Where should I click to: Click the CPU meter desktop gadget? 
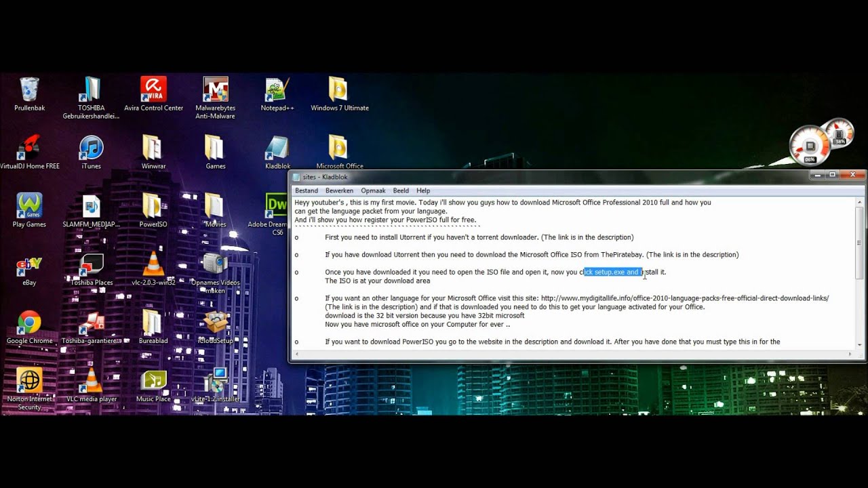810,146
